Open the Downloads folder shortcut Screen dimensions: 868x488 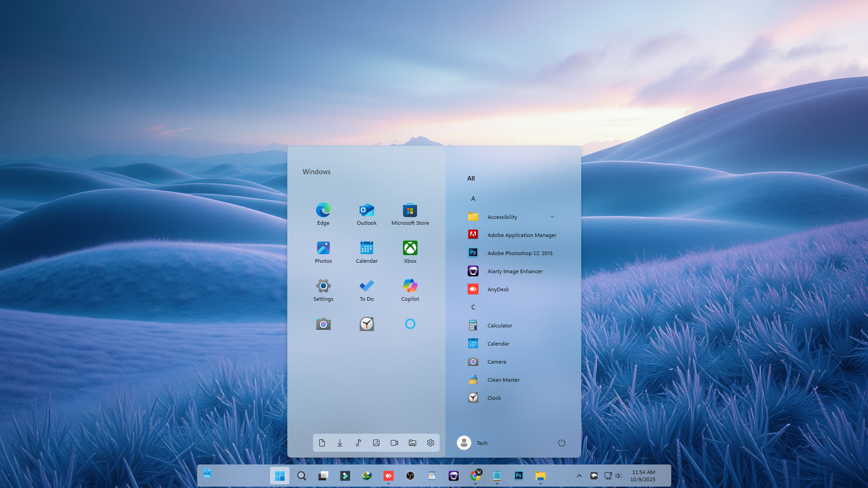click(340, 443)
